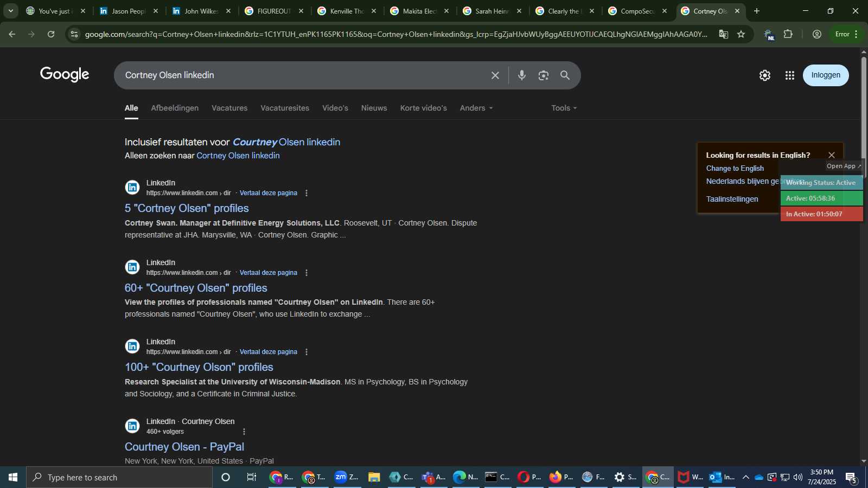Click the Google logo
The image size is (868, 488).
(x=65, y=74)
